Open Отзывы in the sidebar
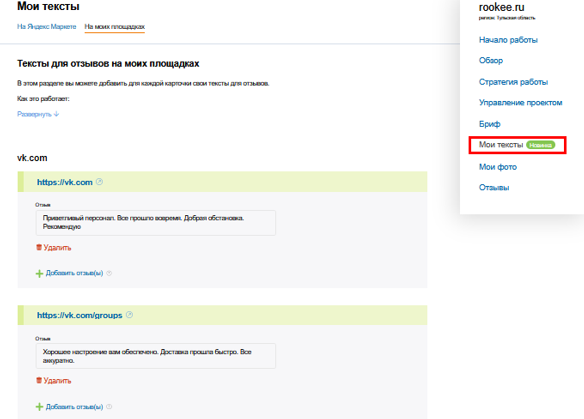This screenshot has width=584, height=419. (494, 187)
